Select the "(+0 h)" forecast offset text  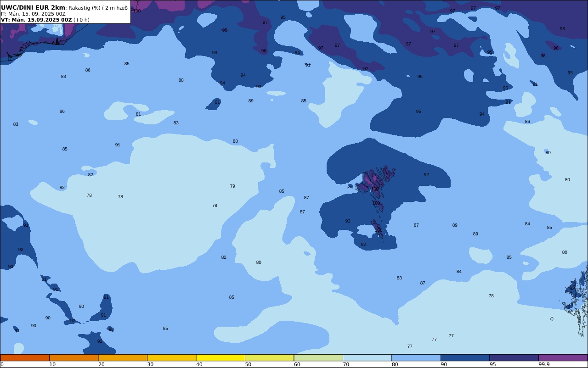81,20
